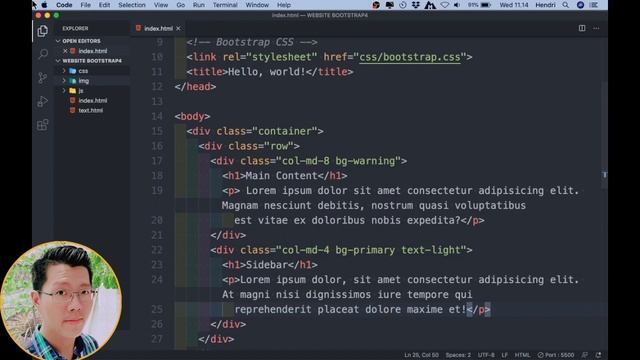640x360 pixels.
Task: Open text.html in the file tree
Action: click(x=91, y=110)
